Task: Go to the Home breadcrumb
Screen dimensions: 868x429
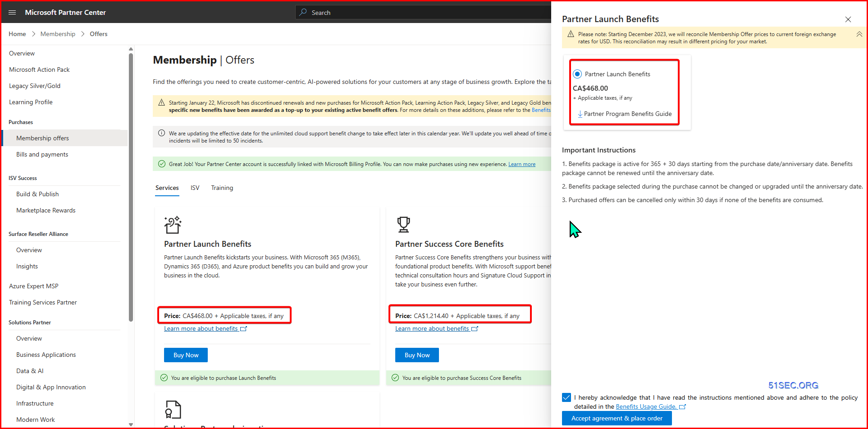Action: 17,34
